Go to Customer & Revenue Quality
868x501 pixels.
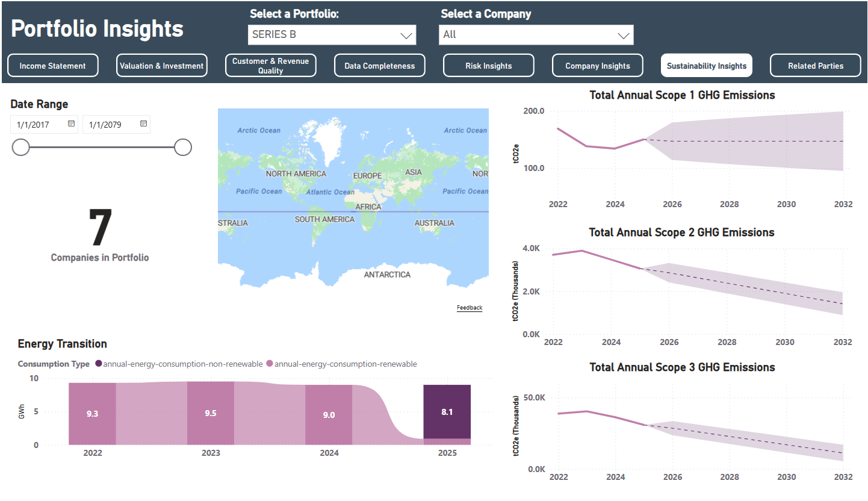click(271, 66)
